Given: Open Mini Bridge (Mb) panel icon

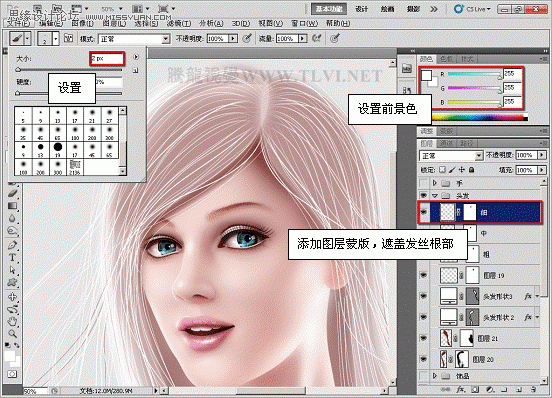Looking at the screenshot, I should 407,69.
